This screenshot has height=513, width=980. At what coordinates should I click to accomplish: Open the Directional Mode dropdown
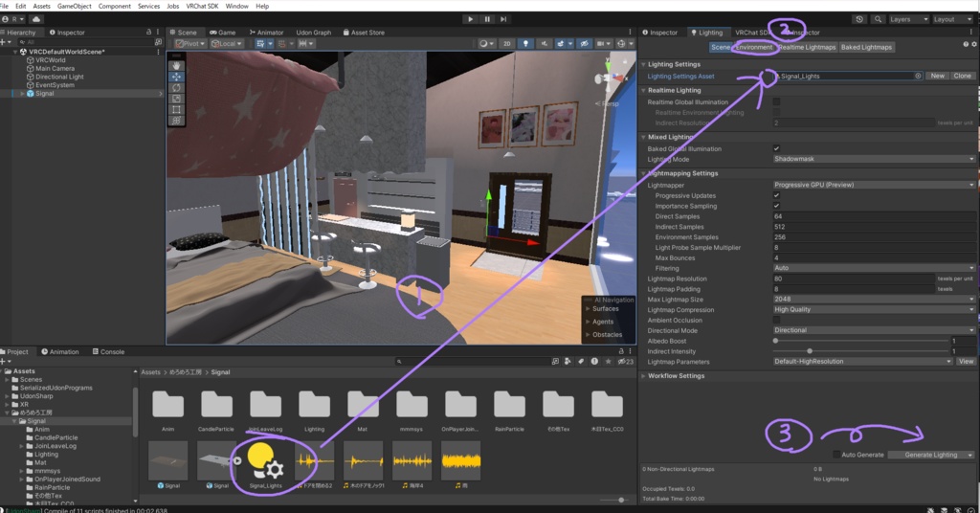point(874,330)
